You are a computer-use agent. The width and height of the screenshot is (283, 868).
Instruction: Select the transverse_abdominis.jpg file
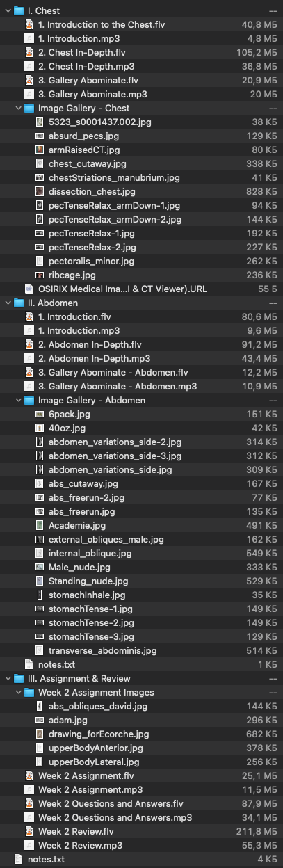(x=141, y=650)
